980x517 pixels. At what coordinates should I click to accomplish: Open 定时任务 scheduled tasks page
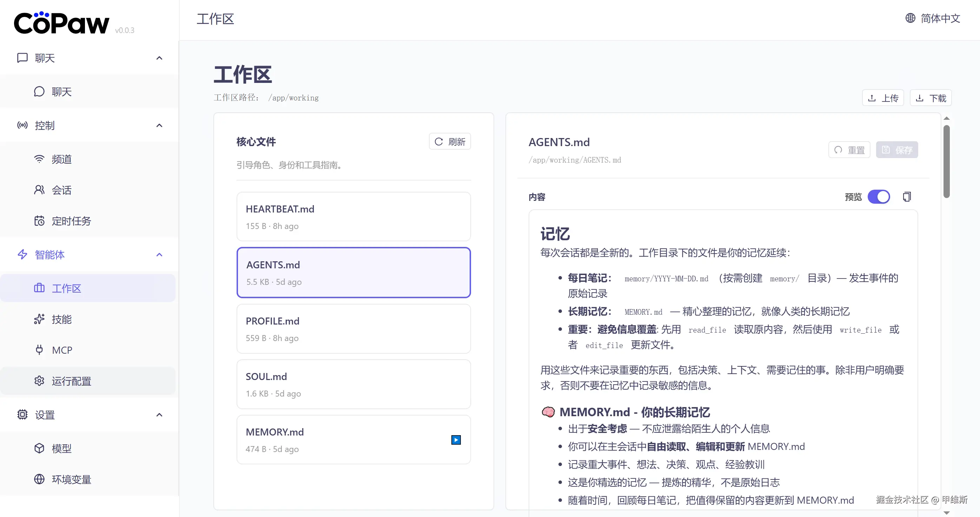tap(71, 221)
